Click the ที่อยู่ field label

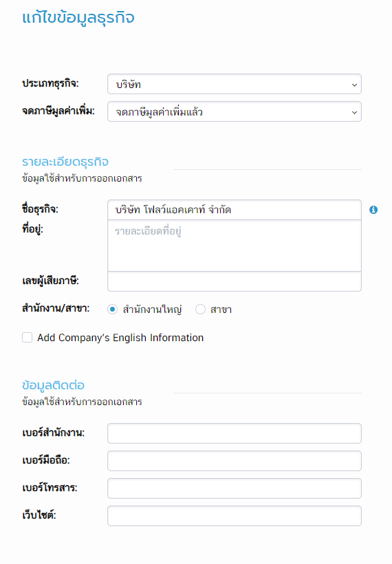[x=32, y=229]
